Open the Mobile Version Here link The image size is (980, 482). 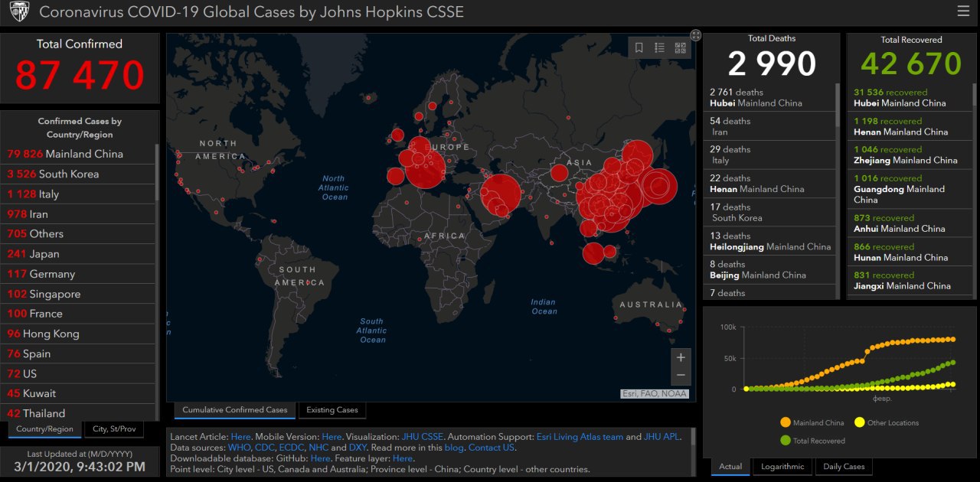click(x=332, y=437)
